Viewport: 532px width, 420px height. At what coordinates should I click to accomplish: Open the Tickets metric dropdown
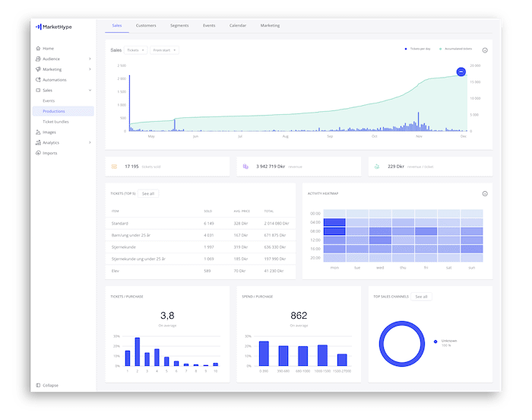click(137, 50)
